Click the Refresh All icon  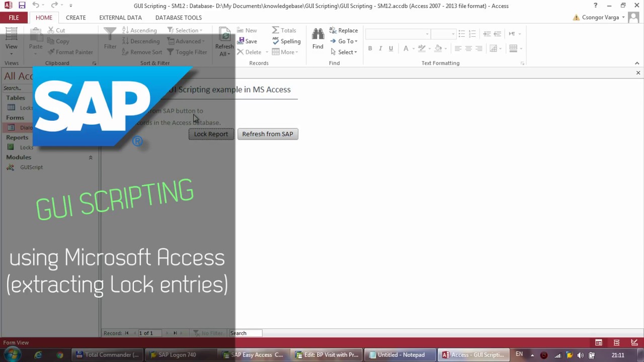click(x=224, y=35)
